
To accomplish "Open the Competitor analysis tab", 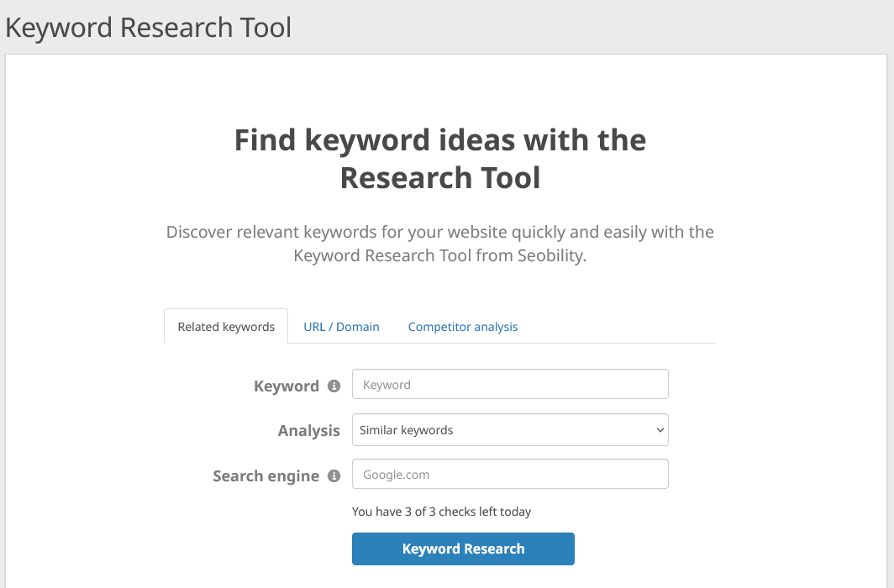I will pyautogui.click(x=462, y=326).
